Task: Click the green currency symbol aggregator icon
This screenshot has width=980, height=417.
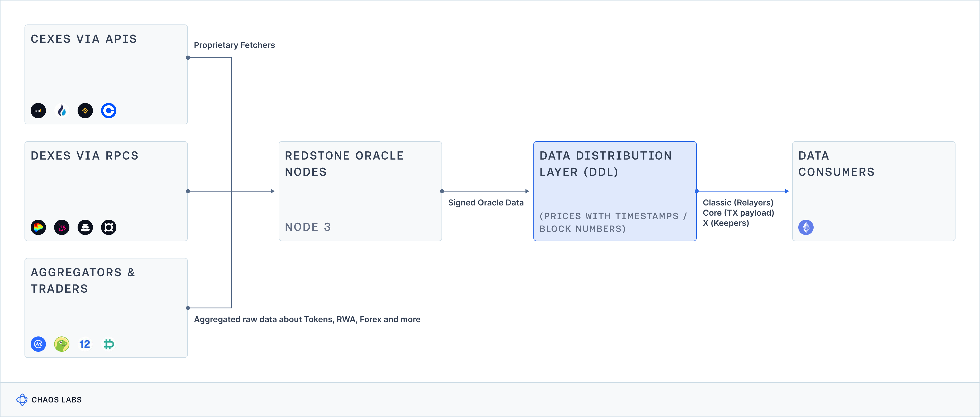Action: coord(109,344)
